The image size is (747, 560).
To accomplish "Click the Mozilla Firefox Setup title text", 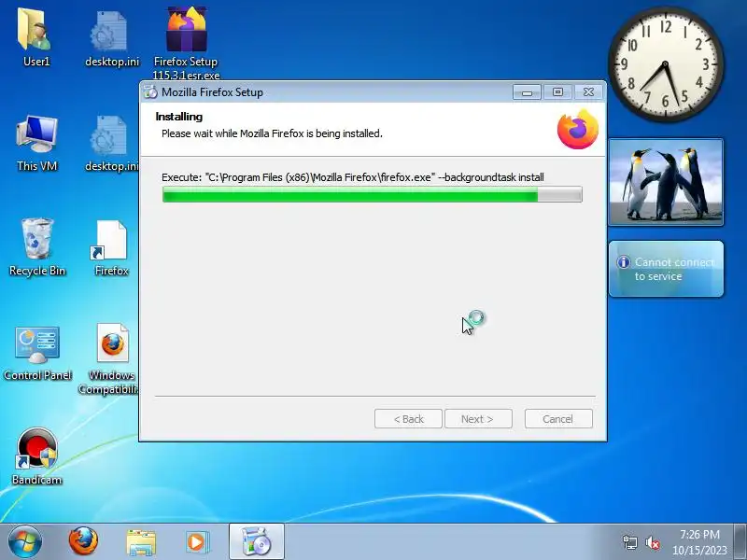I will point(212,92).
